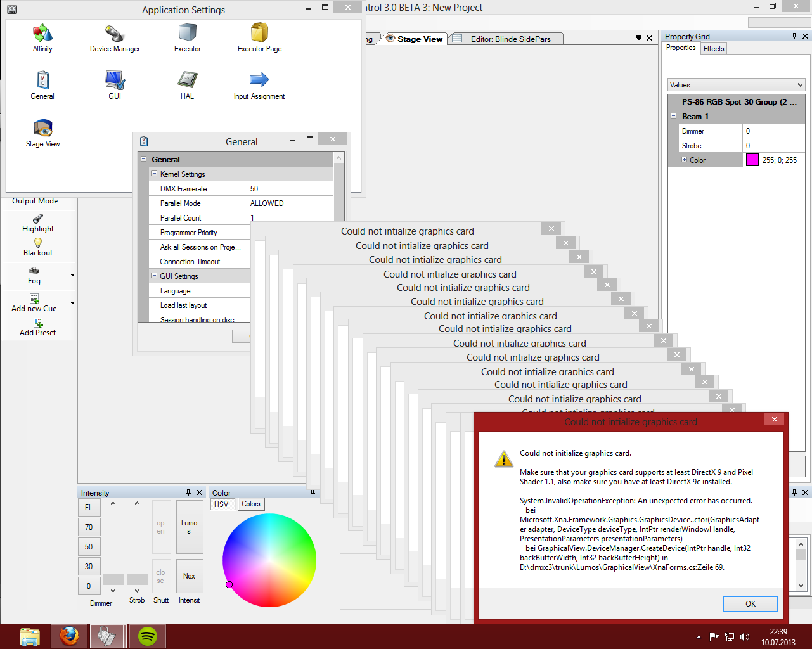The width and height of the screenshot is (812, 649).
Task: Switch to the Effects tab
Action: 714,49
